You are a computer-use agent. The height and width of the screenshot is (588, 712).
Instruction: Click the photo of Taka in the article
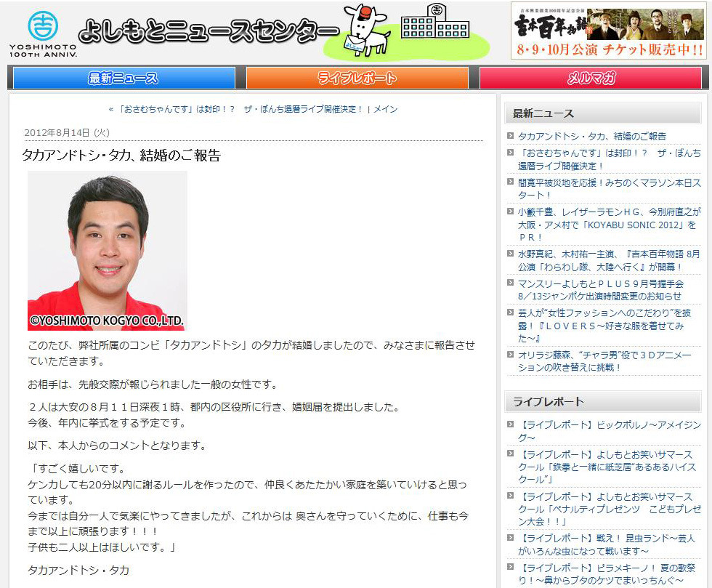point(108,251)
